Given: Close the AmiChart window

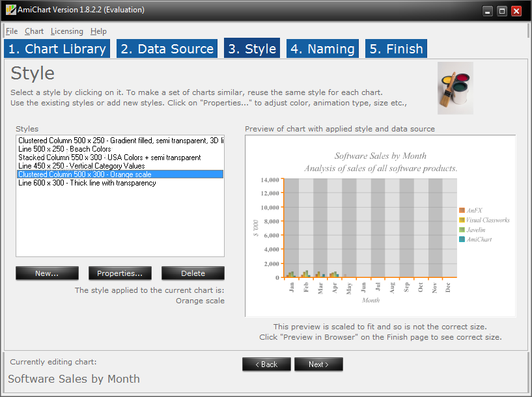Looking at the screenshot, I should (x=516, y=11).
